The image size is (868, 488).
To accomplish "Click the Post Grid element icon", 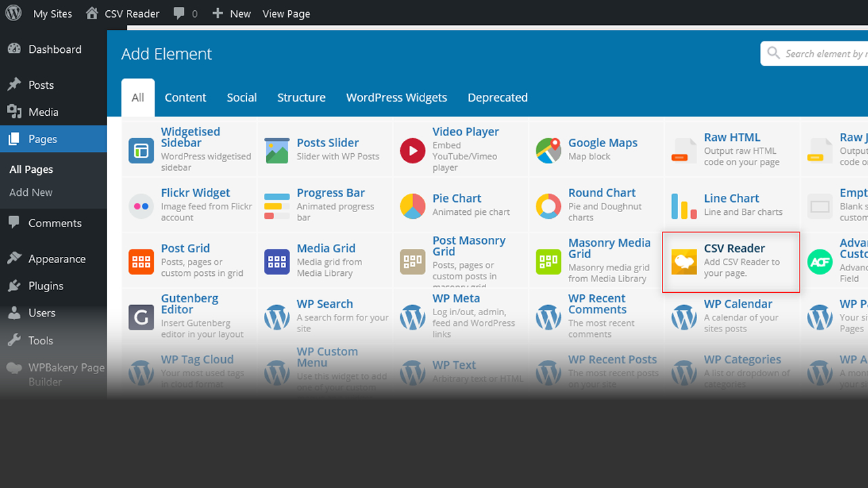I will point(141,262).
